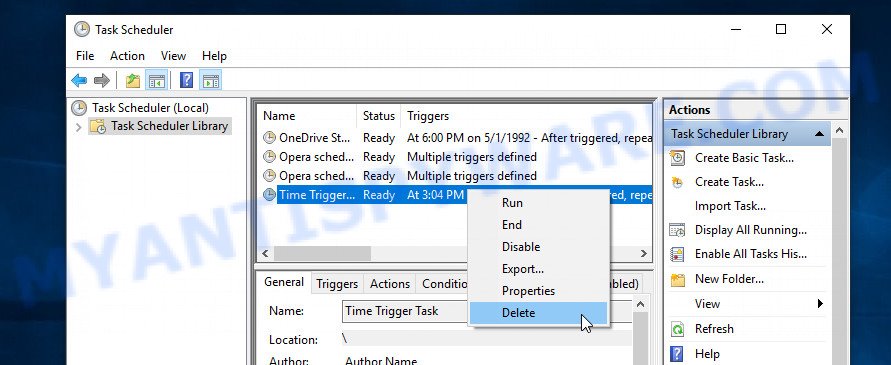Choose Export... from the context menu
Viewport: 891px width, 365px height.
point(539,269)
